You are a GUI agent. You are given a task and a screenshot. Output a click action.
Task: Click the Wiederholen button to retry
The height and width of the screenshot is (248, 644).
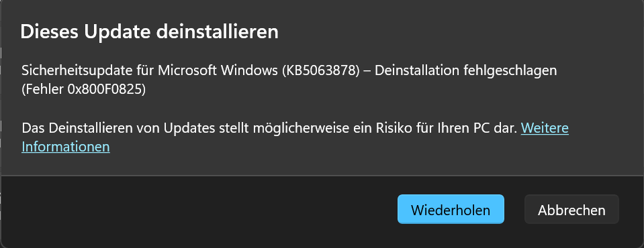point(451,209)
